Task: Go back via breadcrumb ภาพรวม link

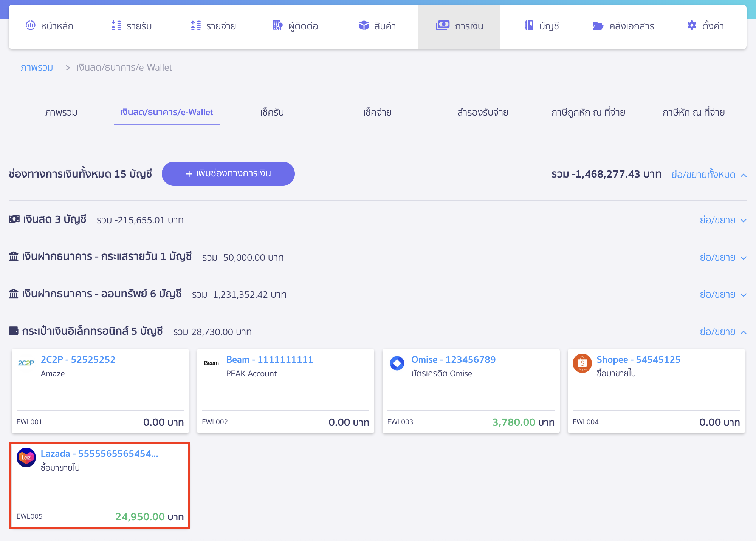Action: pyautogui.click(x=37, y=67)
